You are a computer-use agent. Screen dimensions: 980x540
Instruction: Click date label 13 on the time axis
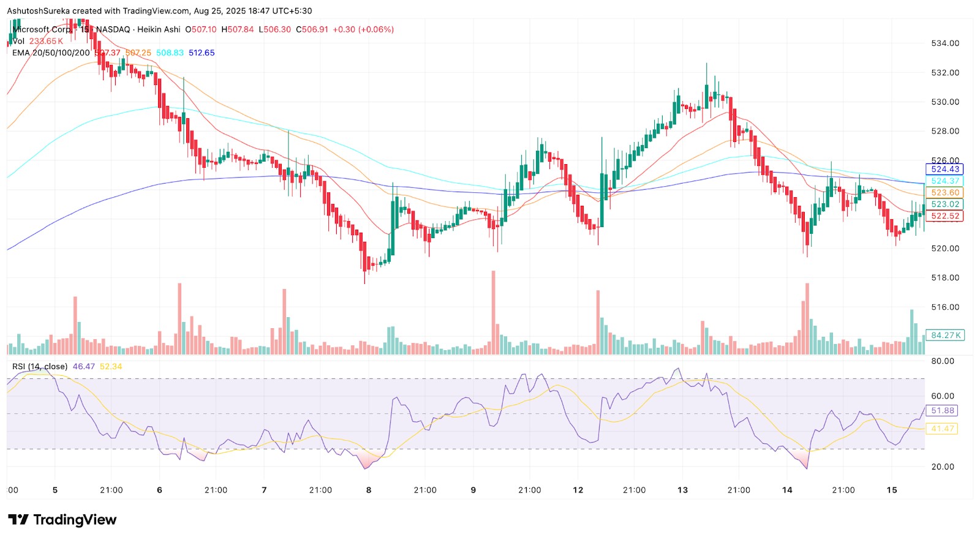tap(683, 490)
